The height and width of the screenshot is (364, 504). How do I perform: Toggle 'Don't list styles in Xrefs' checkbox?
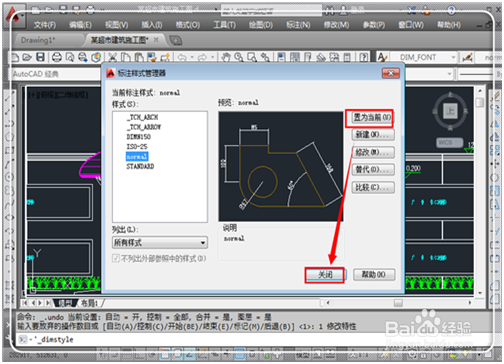(116, 258)
